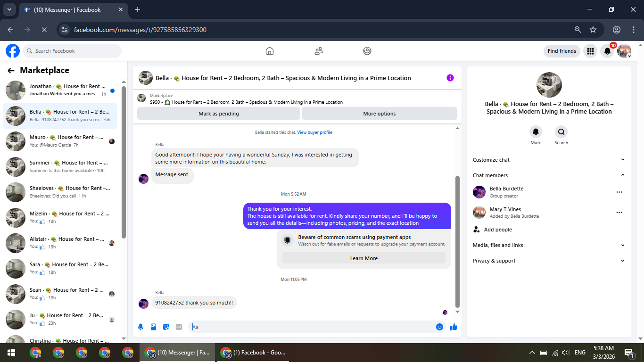This screenshot has width=644, height=362.
Task: Open options for member Mary T Vines
Action: click(619, 213)
